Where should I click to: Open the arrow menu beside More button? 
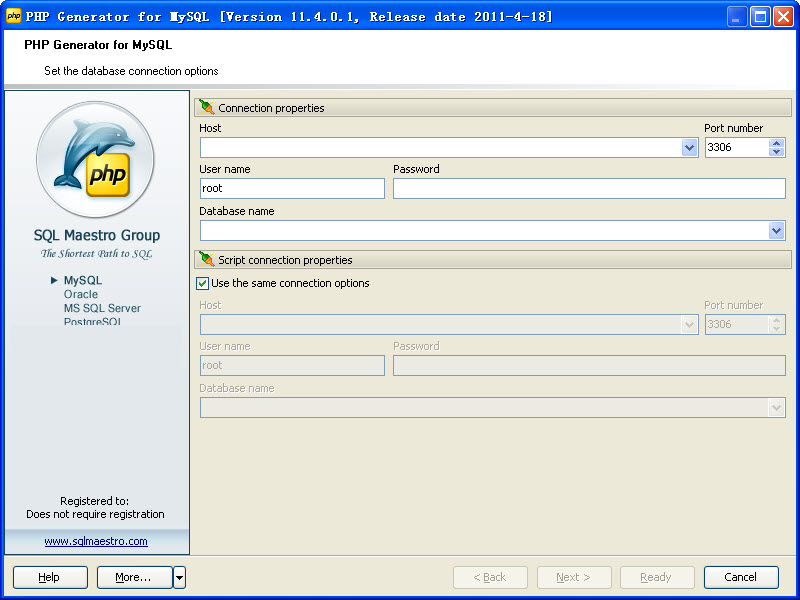(179, 577)
